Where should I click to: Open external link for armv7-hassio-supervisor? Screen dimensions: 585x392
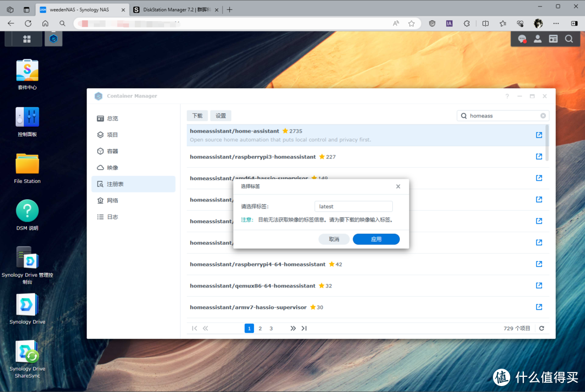point(539,307)
